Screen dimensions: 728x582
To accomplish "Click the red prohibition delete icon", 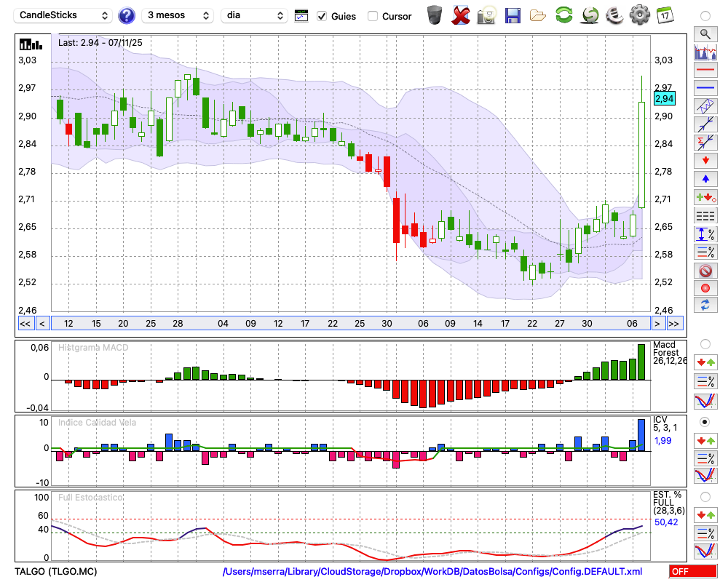I will click(705, 271).
